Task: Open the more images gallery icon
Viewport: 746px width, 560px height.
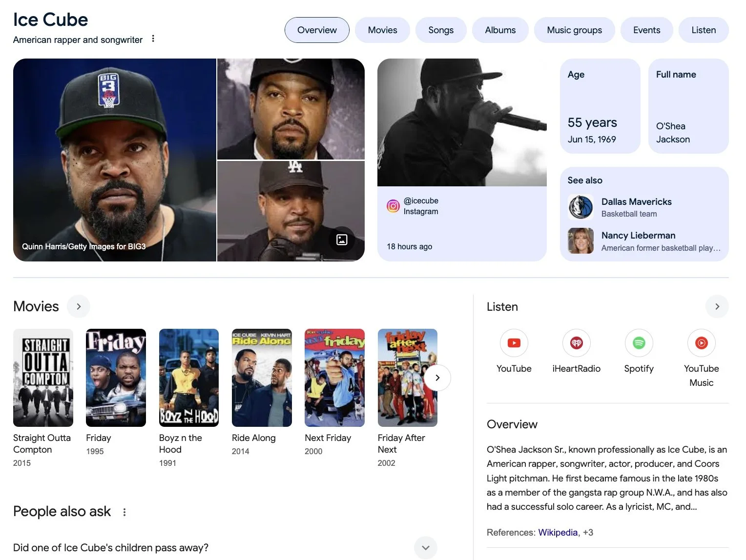Action: [342, 240]
